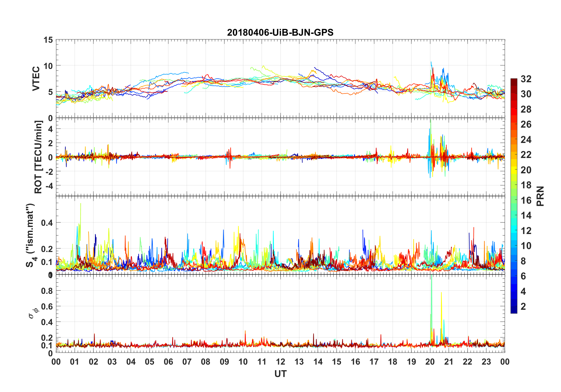Select colorbar tick label 6

tap(523, 276)
